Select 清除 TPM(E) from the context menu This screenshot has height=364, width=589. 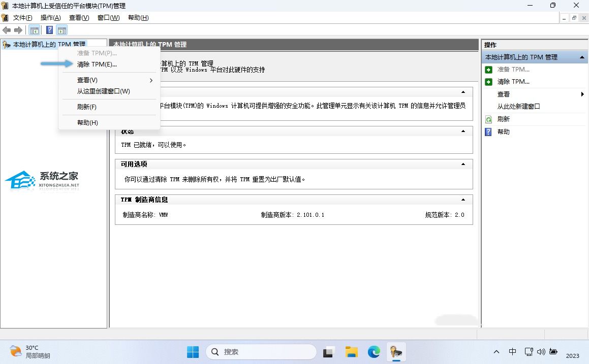[x=98, y=64]
